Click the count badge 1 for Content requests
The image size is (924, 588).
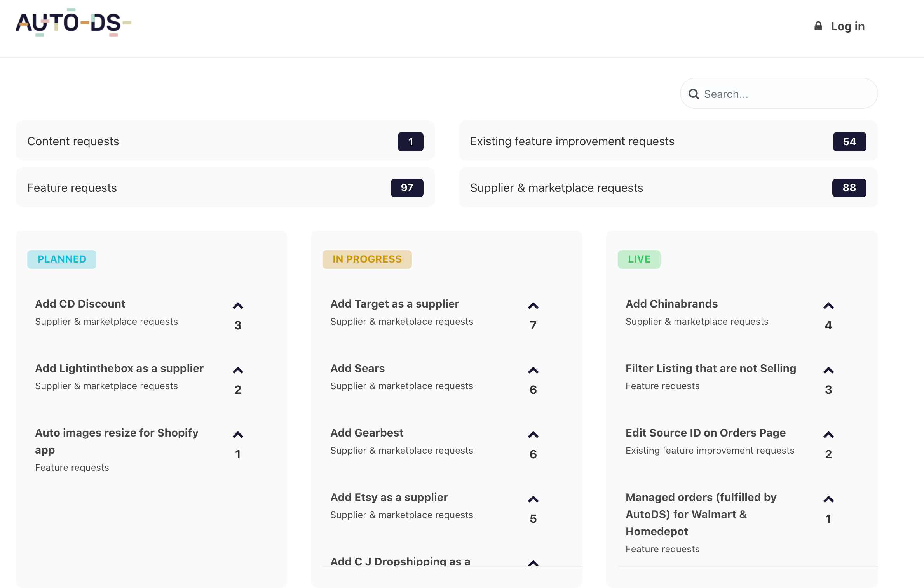410,142
